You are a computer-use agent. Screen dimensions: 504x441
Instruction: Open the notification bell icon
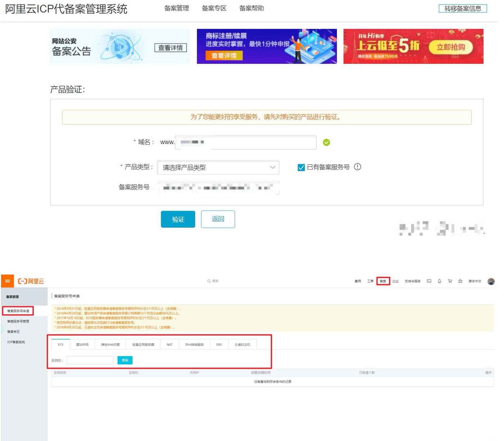click(x=440, y=281)
